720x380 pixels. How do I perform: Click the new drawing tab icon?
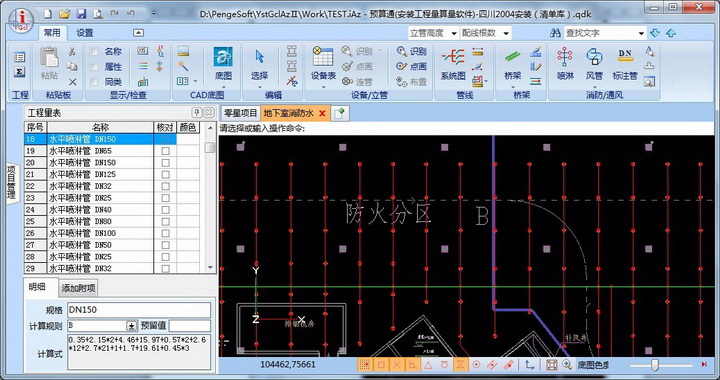[339, 113]
